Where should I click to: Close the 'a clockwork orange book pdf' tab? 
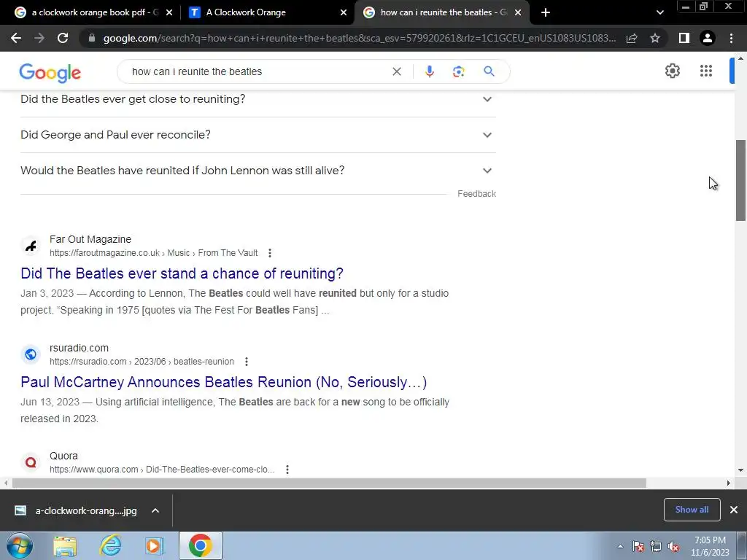pos(169,12)
